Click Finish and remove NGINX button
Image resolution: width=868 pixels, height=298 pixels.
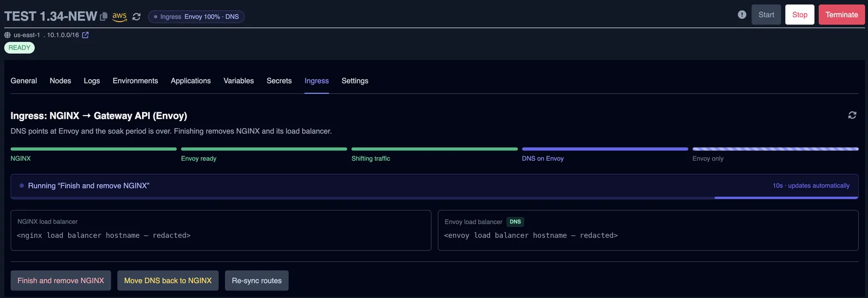(x=61, y=281)
